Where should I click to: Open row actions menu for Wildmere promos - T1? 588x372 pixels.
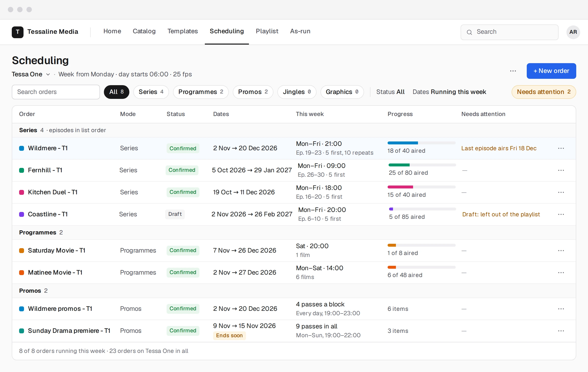tap(561, 309)
